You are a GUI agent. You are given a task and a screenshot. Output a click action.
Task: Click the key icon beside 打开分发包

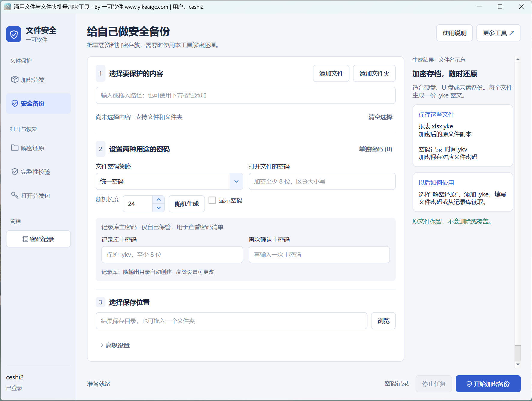15,195
